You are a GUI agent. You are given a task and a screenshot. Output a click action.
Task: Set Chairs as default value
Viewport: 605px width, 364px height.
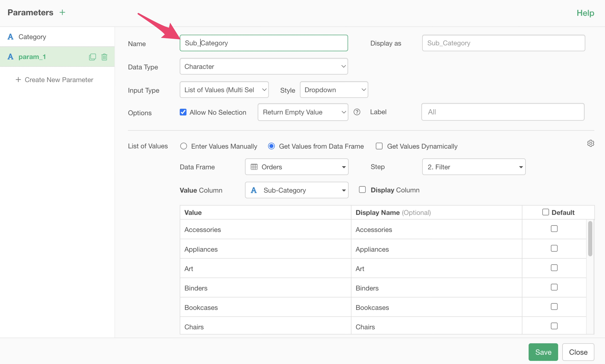tap(554, 326)
